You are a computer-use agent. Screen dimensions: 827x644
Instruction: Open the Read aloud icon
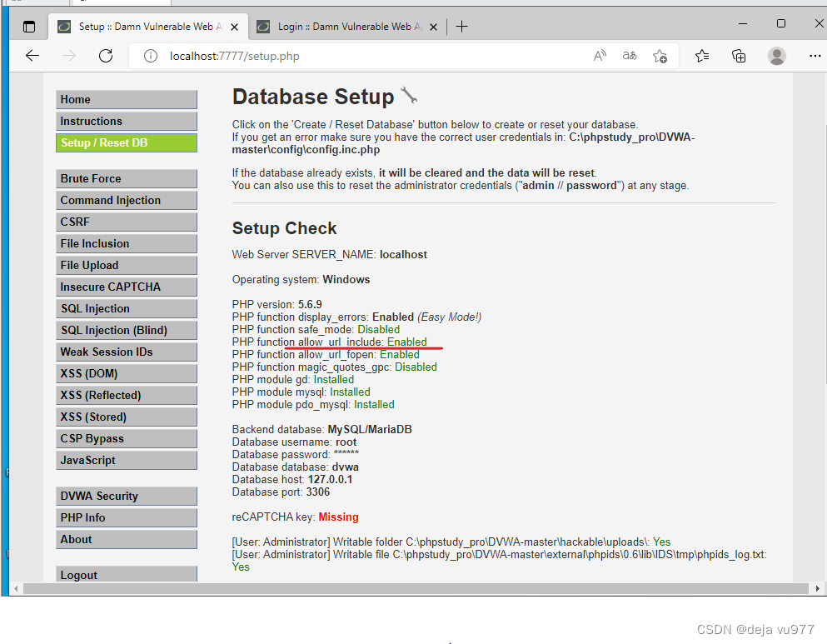coord(600,55)
